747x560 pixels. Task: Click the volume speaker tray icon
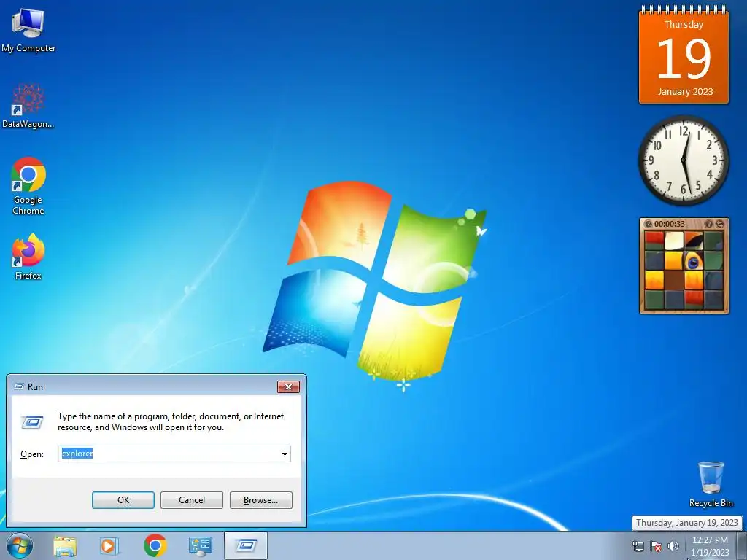click(673, 546)
